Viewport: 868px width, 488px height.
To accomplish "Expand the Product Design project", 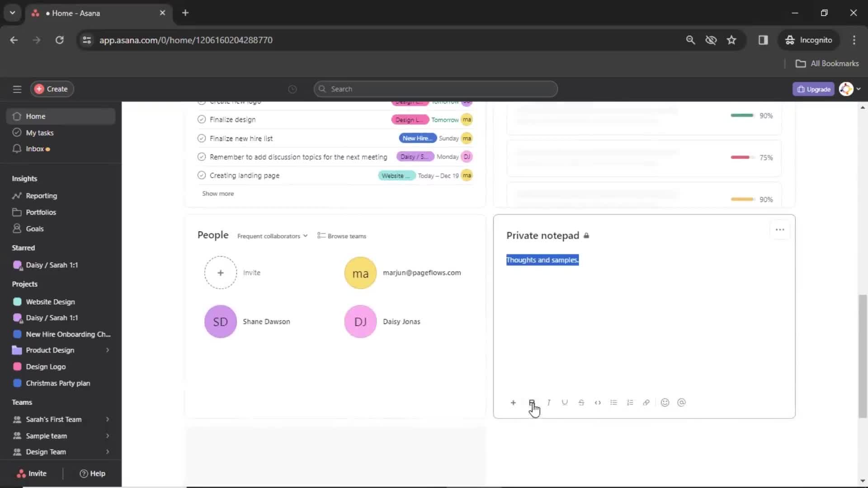I will click(x=107, y=350).
